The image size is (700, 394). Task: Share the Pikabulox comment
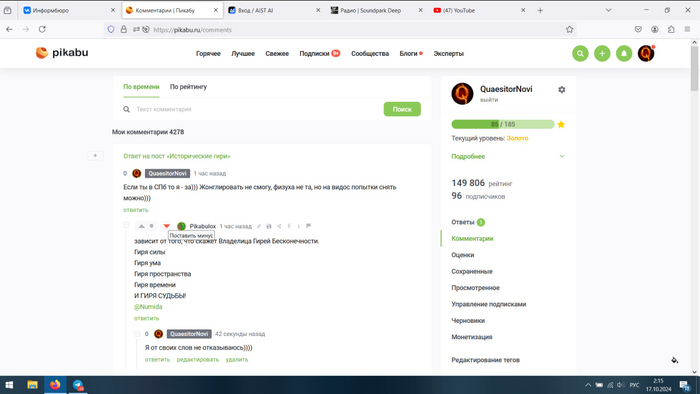pyautogui.click(x=279, y=226)
